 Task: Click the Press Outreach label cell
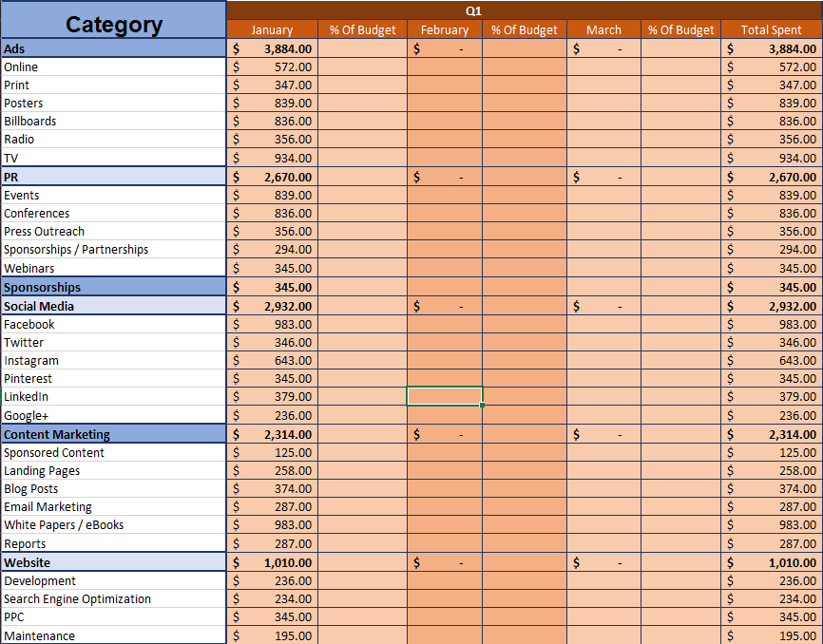pos(113,232)
